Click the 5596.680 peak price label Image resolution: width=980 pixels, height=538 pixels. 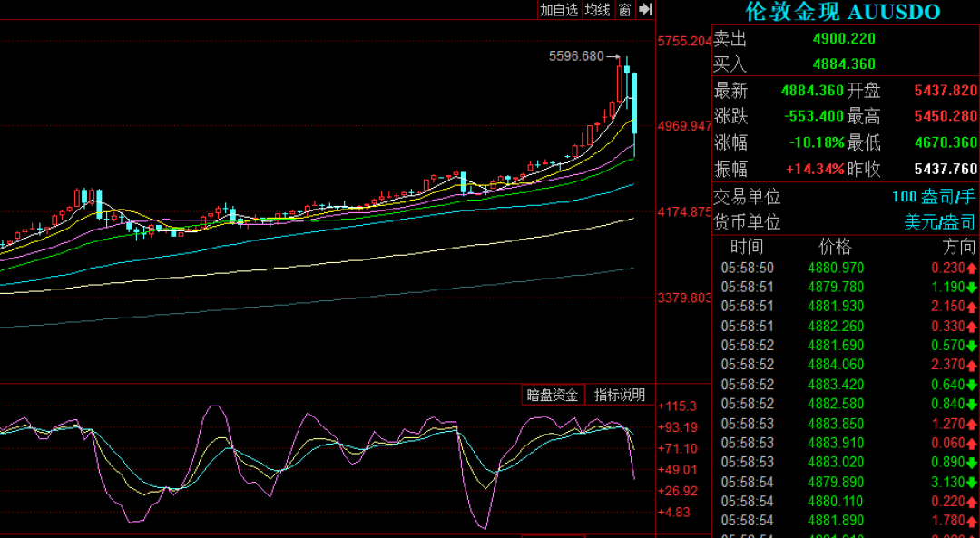(576, 56)
